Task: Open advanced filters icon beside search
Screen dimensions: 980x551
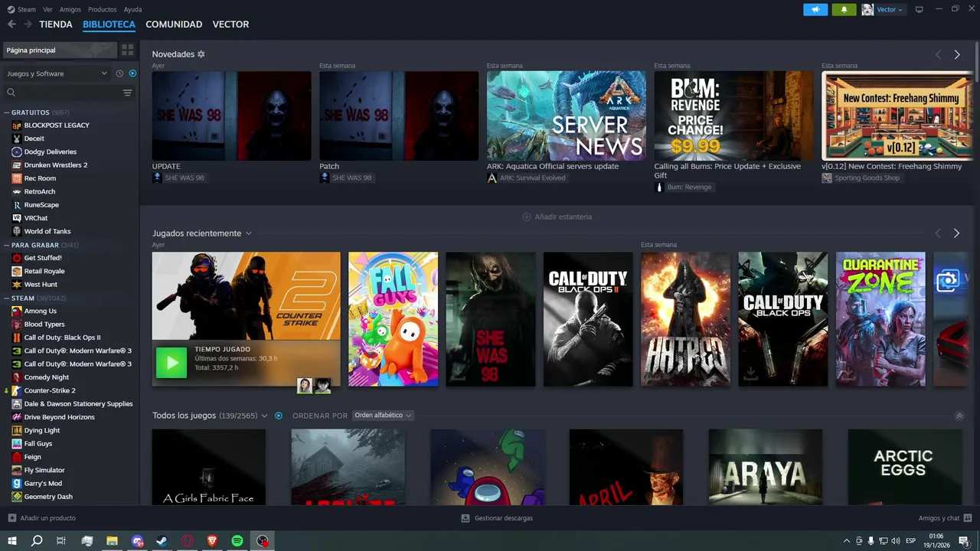Action: [127, 93]
